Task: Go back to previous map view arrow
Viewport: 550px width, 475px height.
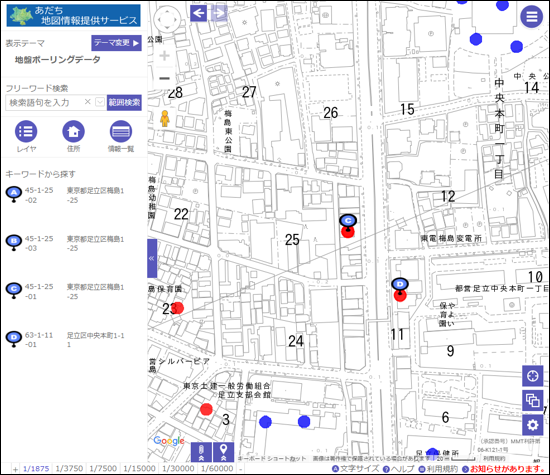Action: (x=199, y=13)
